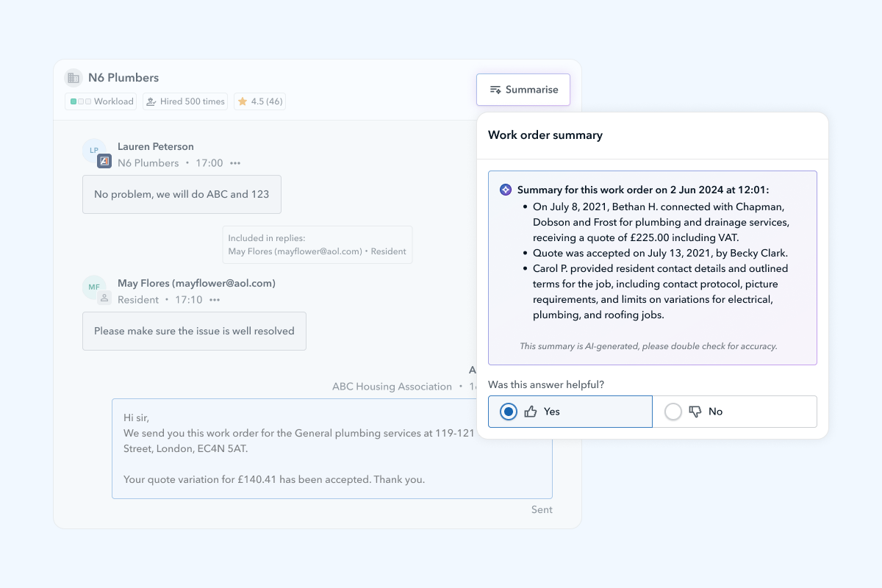882x588 pixels.
Task: Select the Yes radio button for answer feedback
Action: [x=508, y=411]
